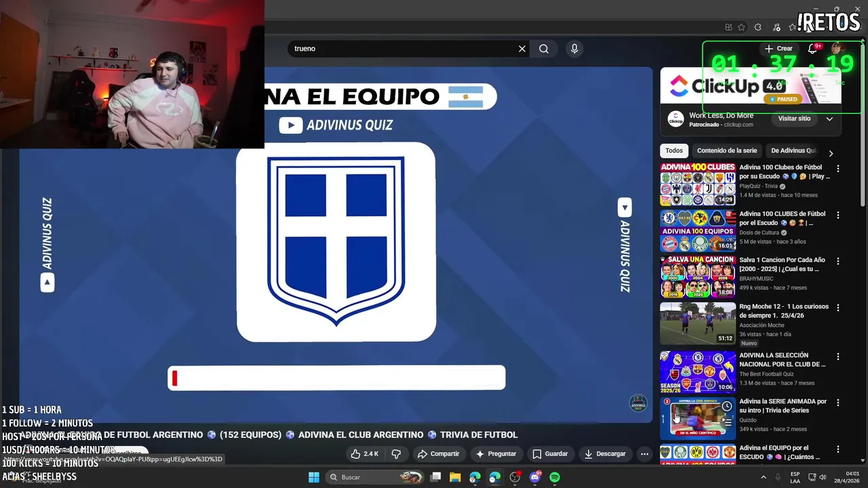Dislike the video with thumbs down icon
The height and width of the screenshot is (488, 868).
[x=396, y=454]
